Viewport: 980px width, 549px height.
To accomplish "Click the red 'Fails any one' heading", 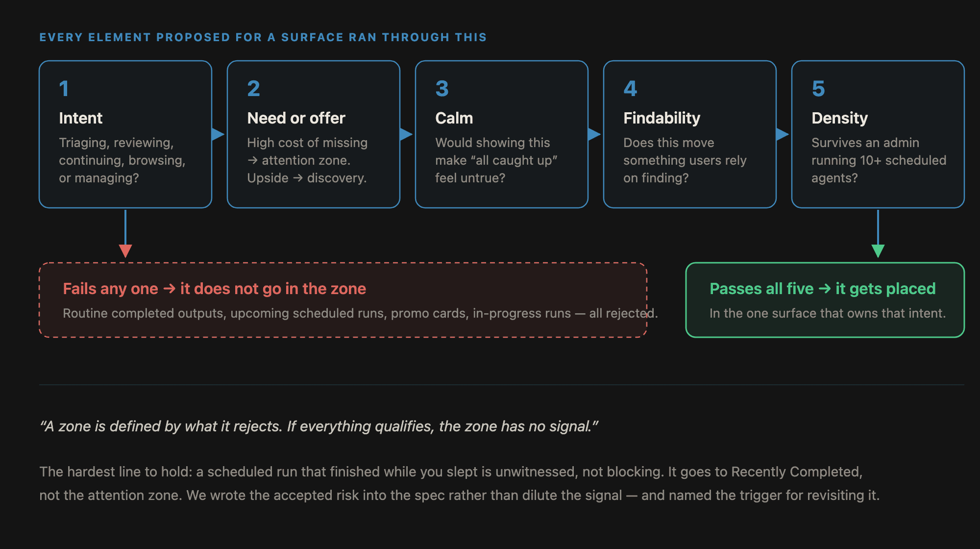I will pos(214,289).
